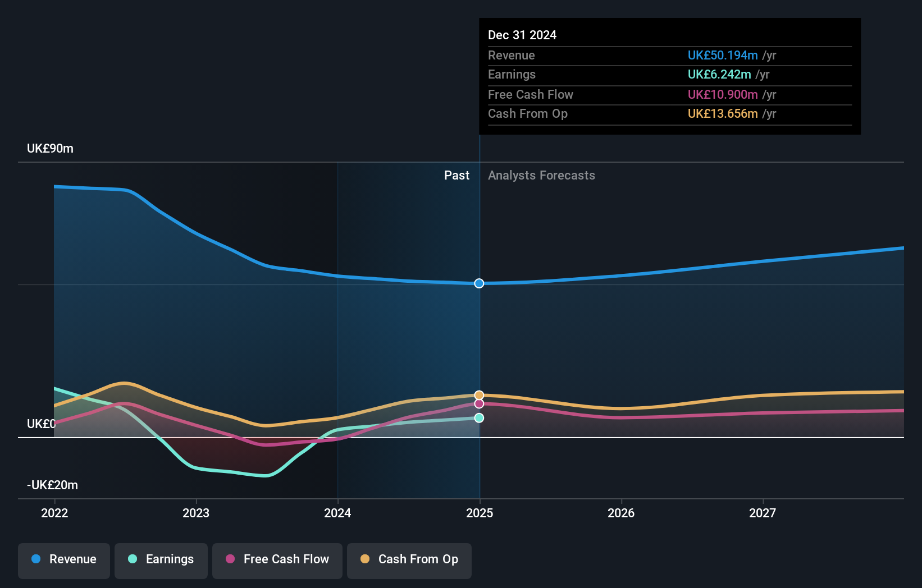Click the -UK£20m y-axis label
This screenshot has width=922, height=588.
(x=52, y=485)
